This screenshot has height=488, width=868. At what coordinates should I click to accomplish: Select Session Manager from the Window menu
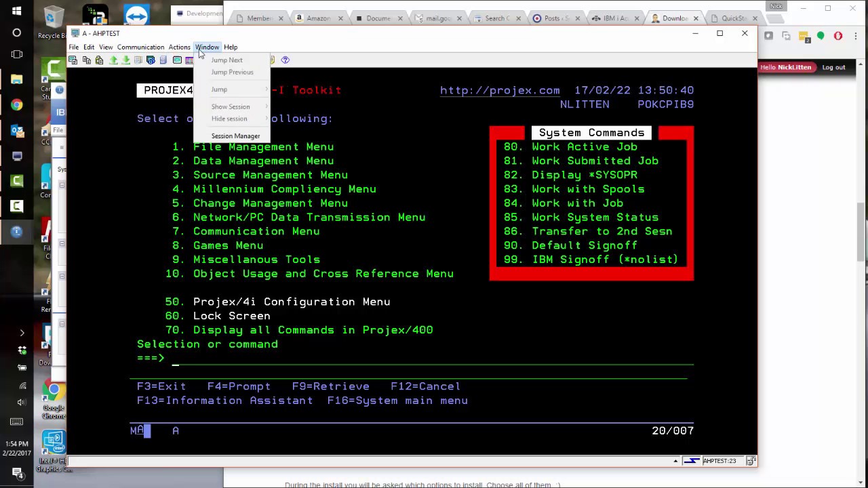tap(235, 136)
